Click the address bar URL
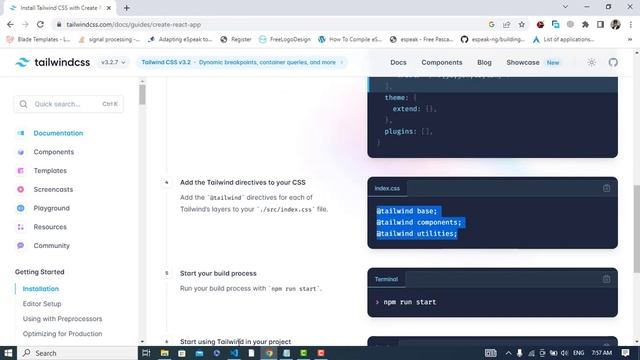Viewport: 640px width, 360px height. 133,24
